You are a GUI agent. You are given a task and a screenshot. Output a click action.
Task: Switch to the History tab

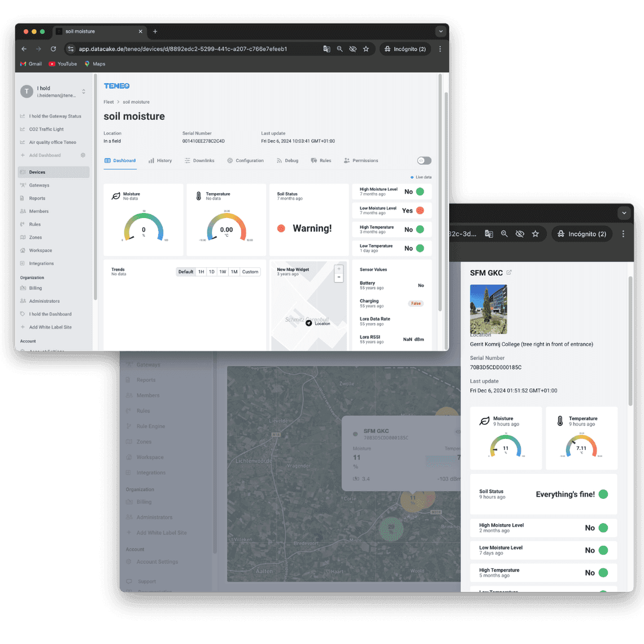pyautogui.click(x=160, y=160)
